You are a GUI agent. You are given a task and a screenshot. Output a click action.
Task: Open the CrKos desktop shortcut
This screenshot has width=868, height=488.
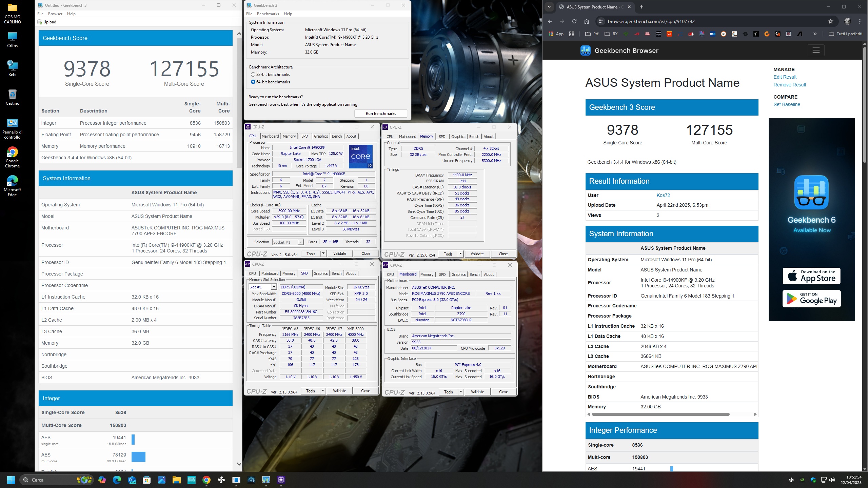click(x=12, y=39)
